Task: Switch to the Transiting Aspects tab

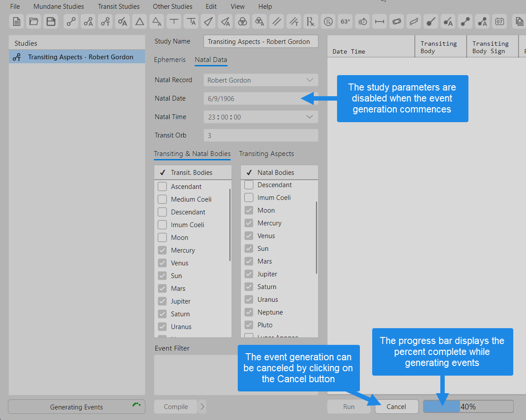Action: click(266, 154)
